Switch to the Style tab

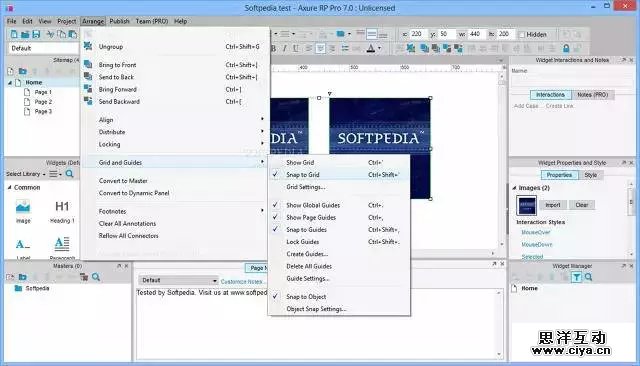tap(591, 175)
